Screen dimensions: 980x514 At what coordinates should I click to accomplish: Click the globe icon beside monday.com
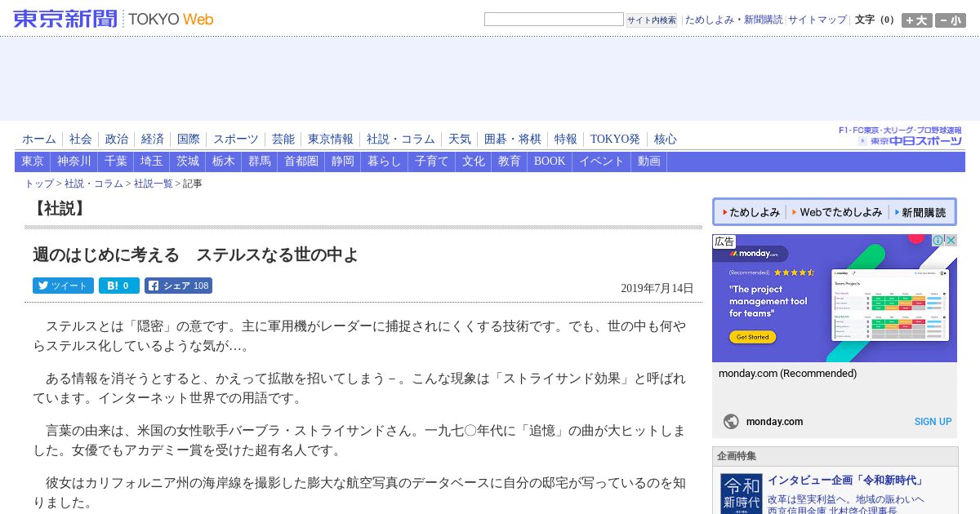731,422
